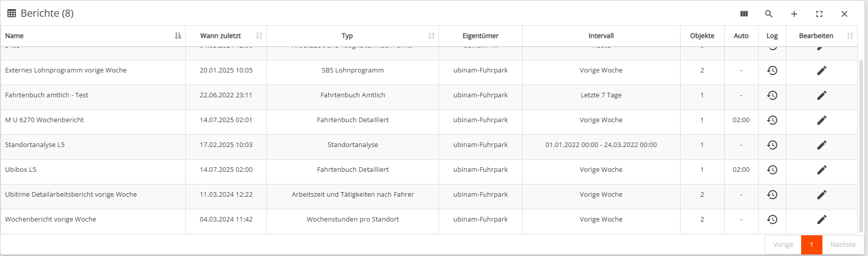Viewport: 868px width, 256px height.
Task: Open log for Externes Lohnprogramm vorige Woche
Action: click(772, 70)
